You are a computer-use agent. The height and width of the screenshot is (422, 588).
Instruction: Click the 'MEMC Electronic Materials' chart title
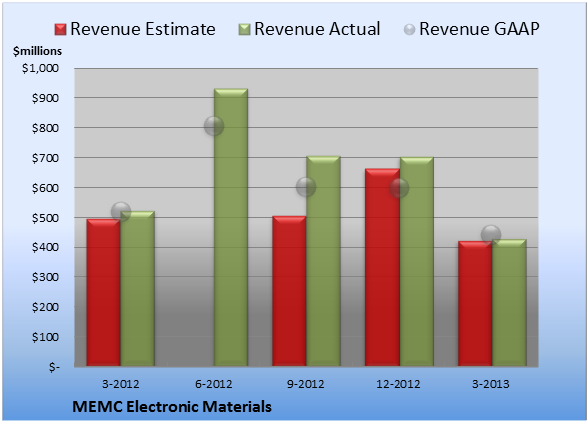172,407
